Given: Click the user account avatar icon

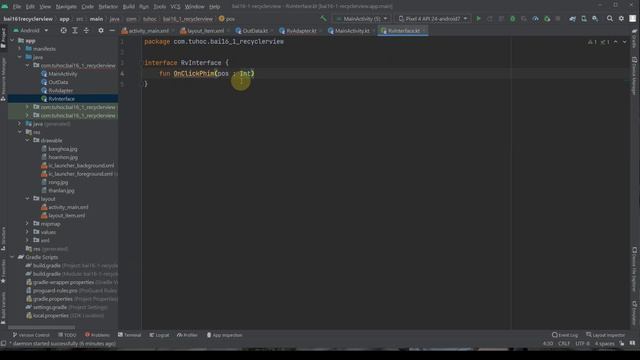Looking at the screenshot, I should (x=633, y=19).
